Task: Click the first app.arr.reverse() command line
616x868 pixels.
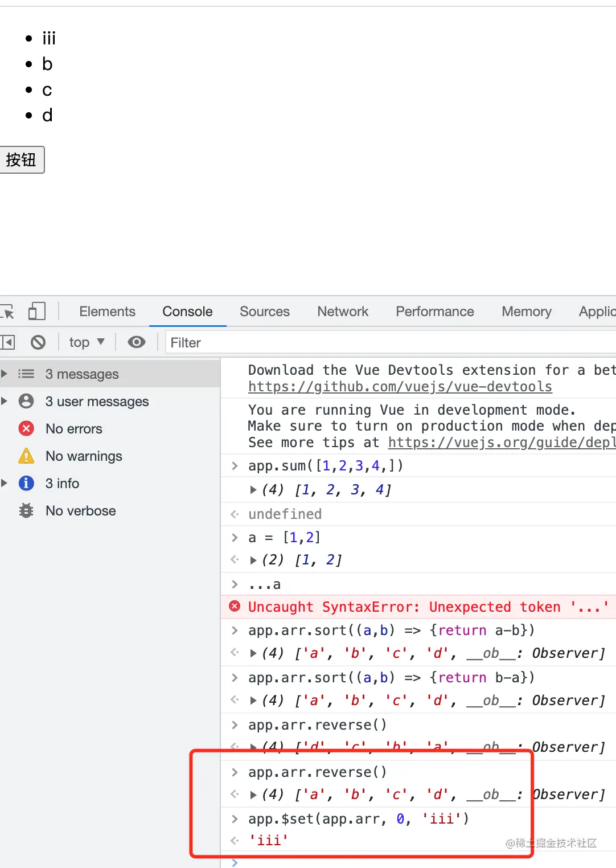Action: (x=318, y=724)
